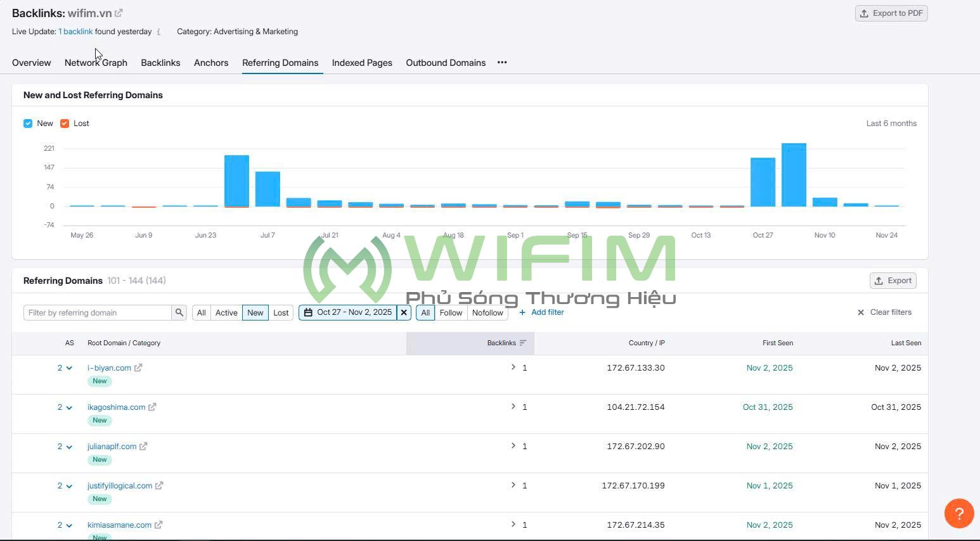Screen dimensions: 980x541
Task: Expand the i-biyan.com AS row chevron
Action: [69, 368]
